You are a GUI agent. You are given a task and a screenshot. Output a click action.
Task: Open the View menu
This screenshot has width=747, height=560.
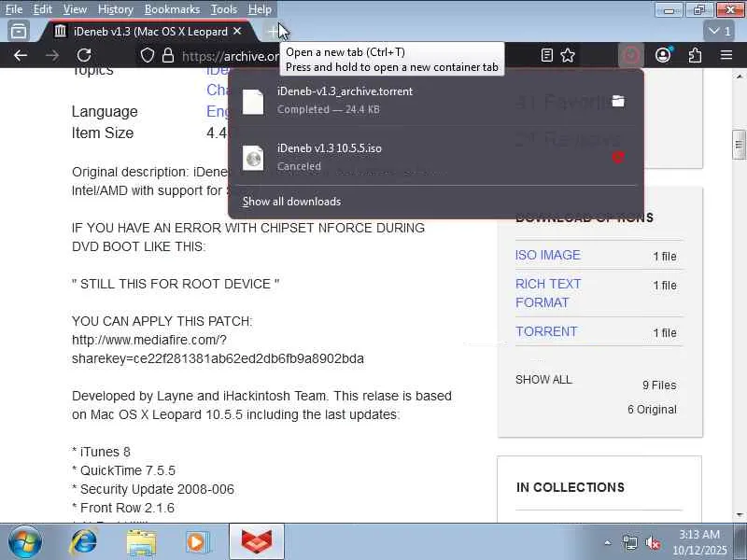75,9
